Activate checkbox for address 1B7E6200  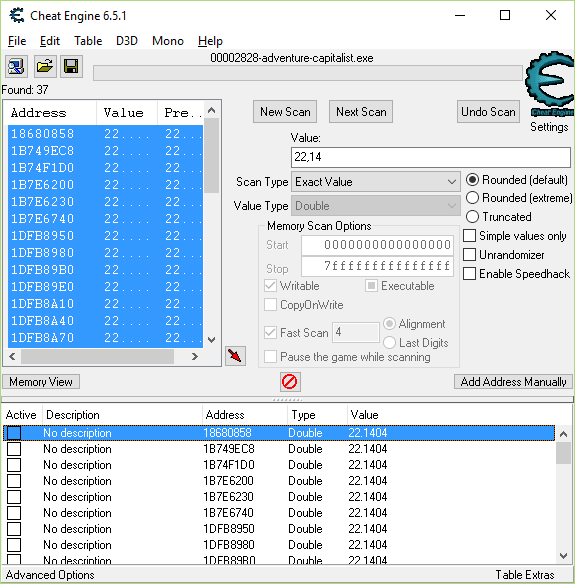coord(14,481)
